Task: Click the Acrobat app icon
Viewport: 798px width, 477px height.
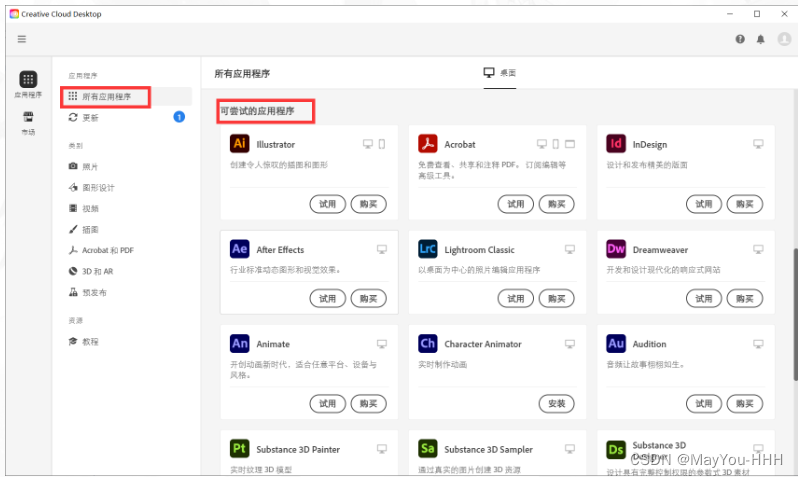Action: [x=428, y=144]
